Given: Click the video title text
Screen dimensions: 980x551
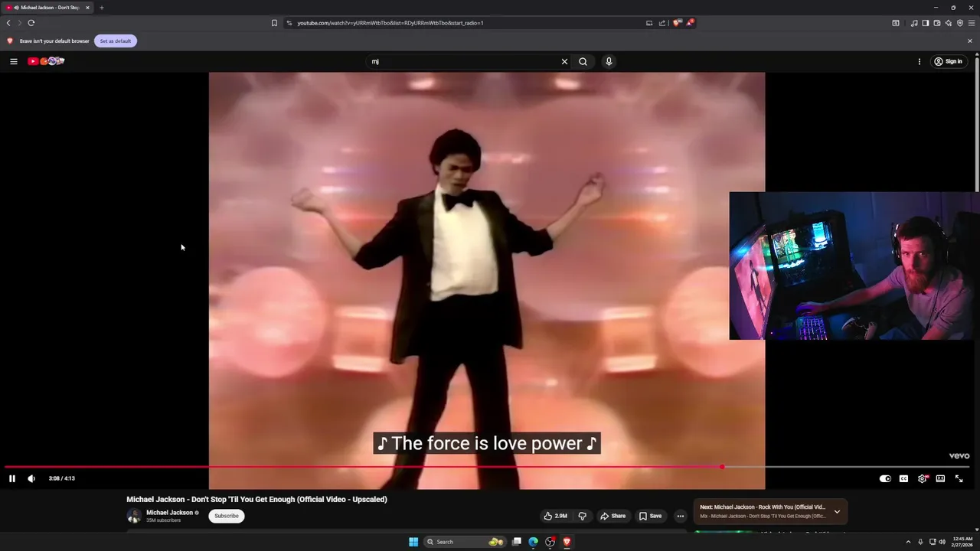Looking at the screenshot, I should click(257, 499).
